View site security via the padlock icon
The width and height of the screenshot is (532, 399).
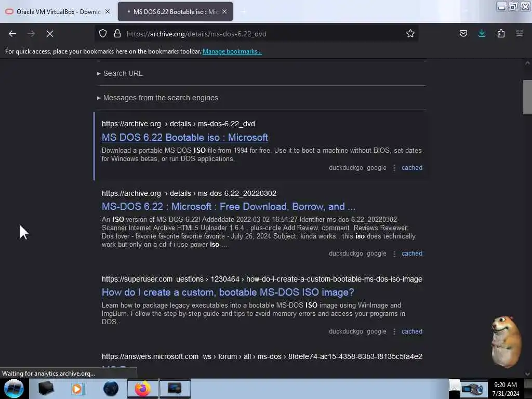click(x=117, y=33)
